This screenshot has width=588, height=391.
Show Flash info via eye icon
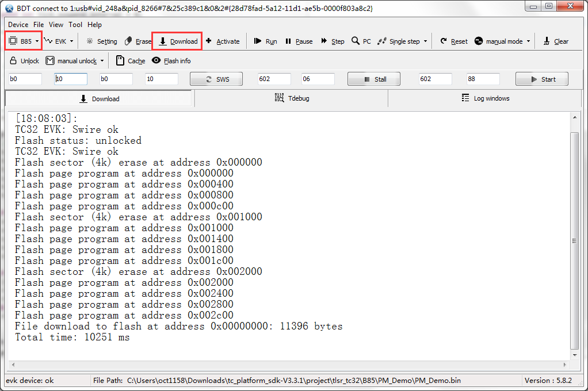tap(156, 60)
